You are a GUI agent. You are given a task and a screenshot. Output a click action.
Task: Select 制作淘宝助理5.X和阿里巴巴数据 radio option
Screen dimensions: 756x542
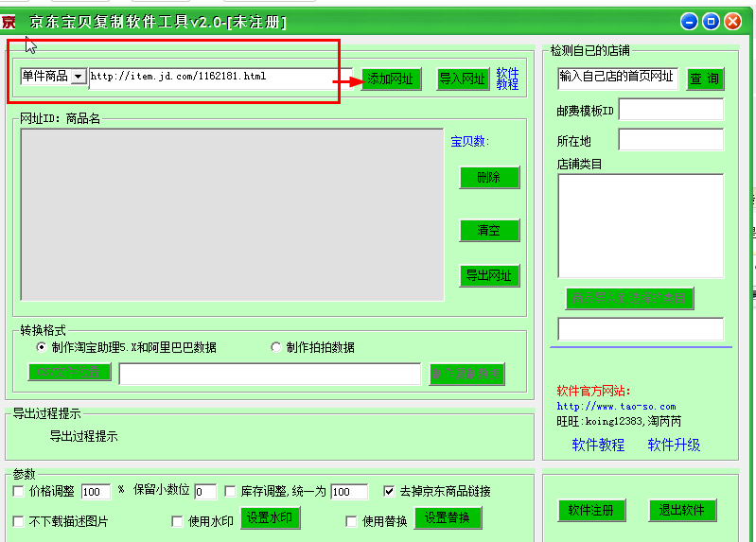(x=42, y=347)
